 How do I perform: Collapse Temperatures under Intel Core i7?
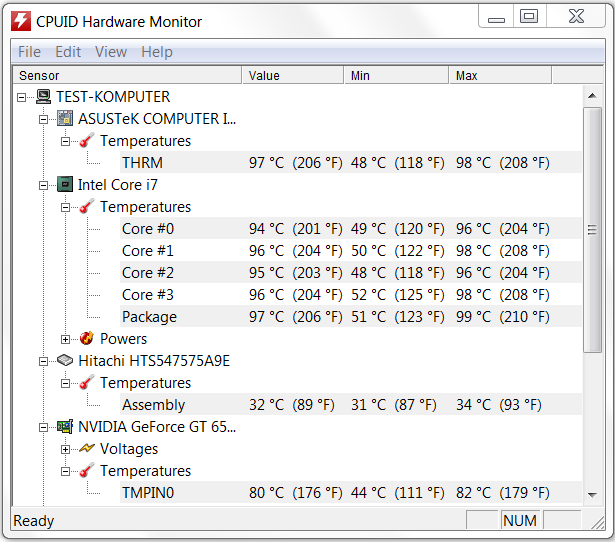point(66,207)
